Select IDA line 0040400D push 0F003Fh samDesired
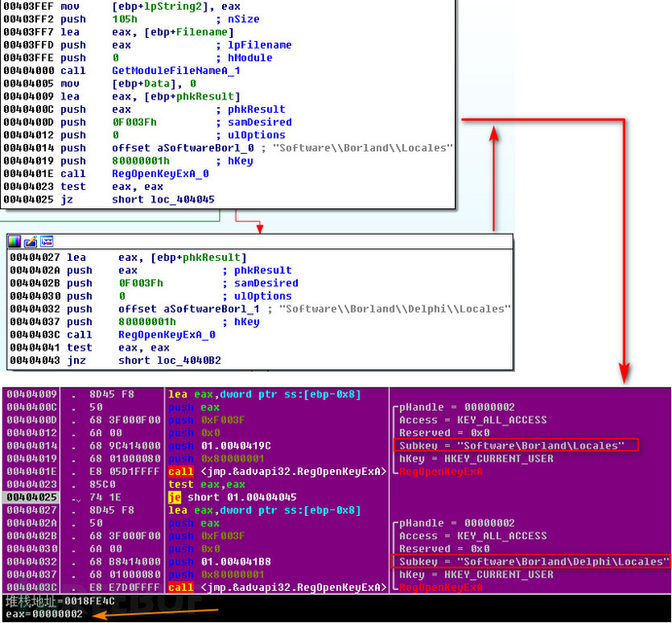672x623 pixels. point(147,122)
